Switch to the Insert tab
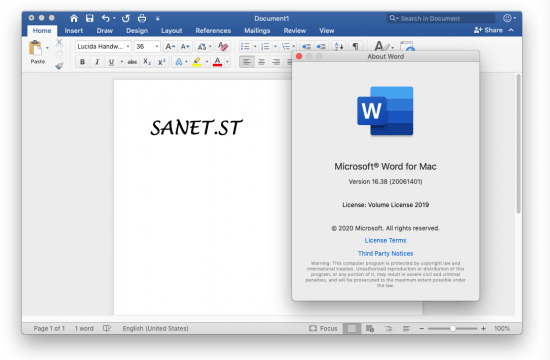550x360 pixels. (x=74, y=31)
